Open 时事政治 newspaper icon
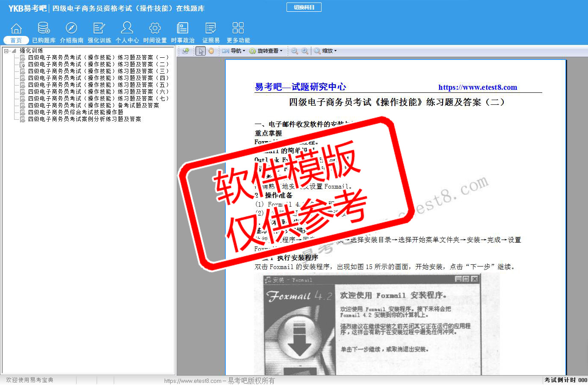This screenshot has width=588, height=385. (183, 33)
